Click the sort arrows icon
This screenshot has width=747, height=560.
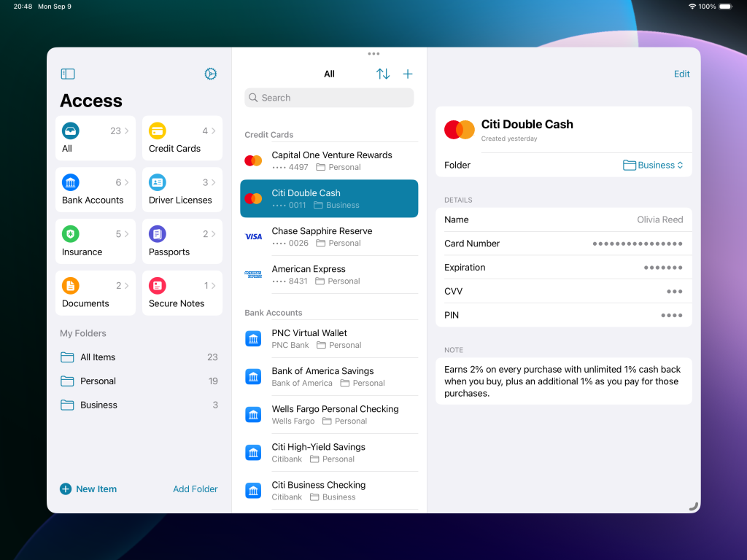pos(383,74)
